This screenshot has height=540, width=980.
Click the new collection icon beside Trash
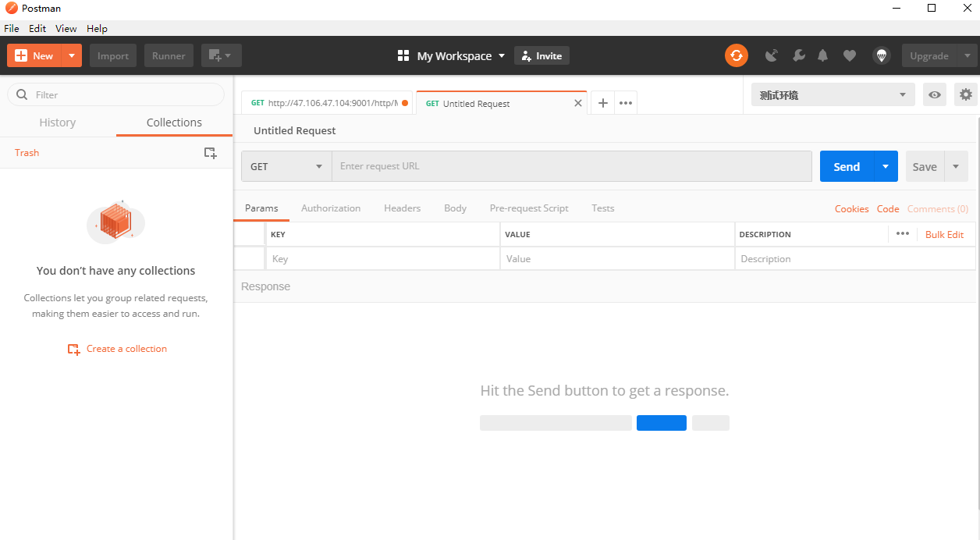[210, 153]
